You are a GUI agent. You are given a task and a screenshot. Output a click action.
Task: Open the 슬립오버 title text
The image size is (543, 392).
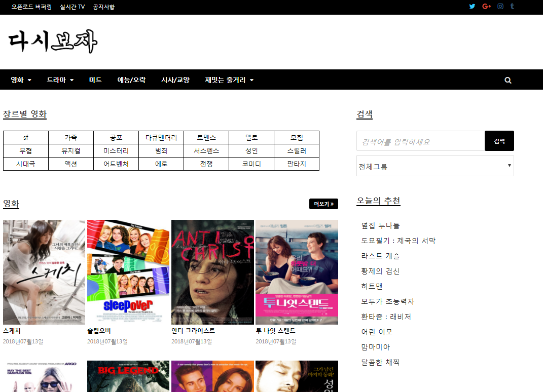click(x=99, y=331)
